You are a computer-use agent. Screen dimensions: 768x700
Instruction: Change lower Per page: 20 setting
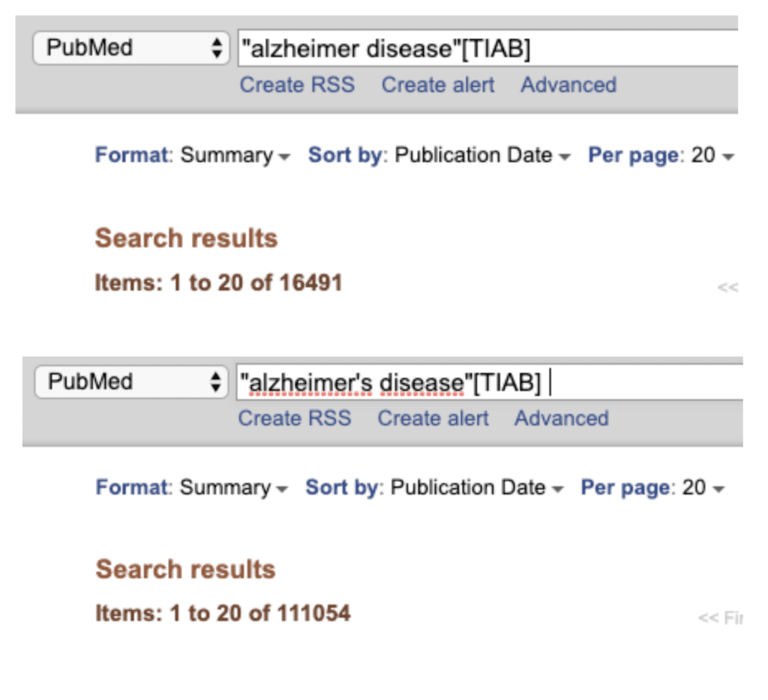pyautogui.click(x=652, y=488)
